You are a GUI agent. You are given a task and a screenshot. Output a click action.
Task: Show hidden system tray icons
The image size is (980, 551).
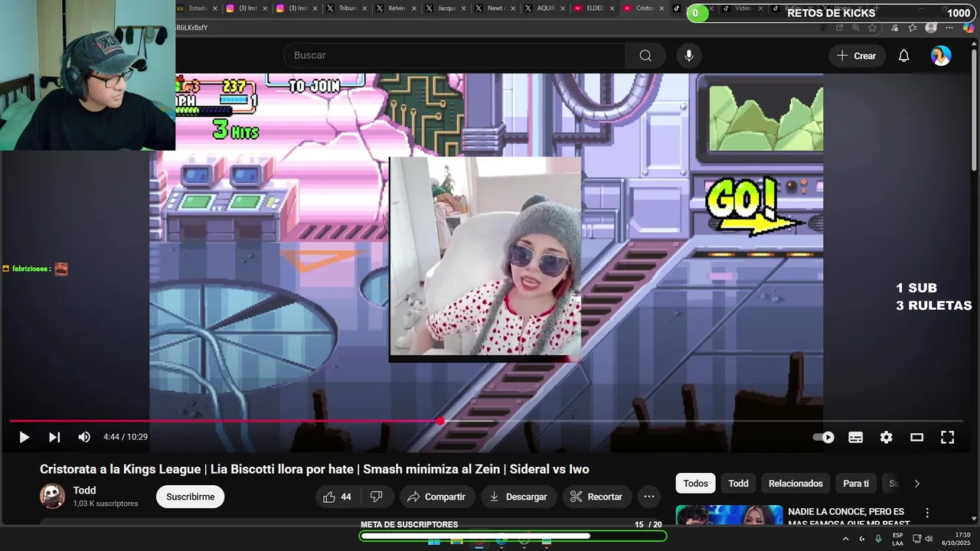[845, 539]
